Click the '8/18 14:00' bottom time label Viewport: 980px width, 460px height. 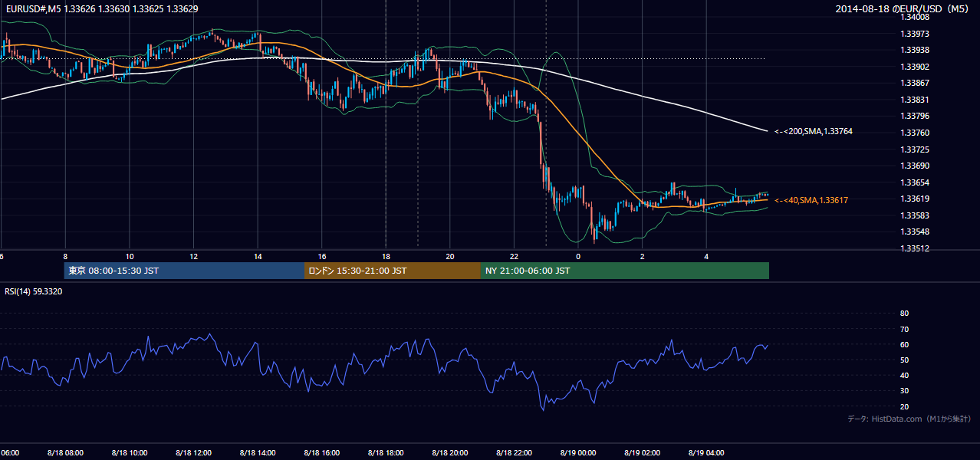258,452
